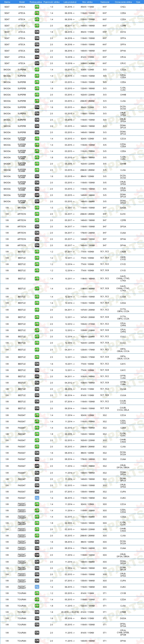Click the hybrid Hy icon for VW Passat 3G2
The height and width of the screenshot is (644, 144).
pyautogui.click(x=37, y=498)
